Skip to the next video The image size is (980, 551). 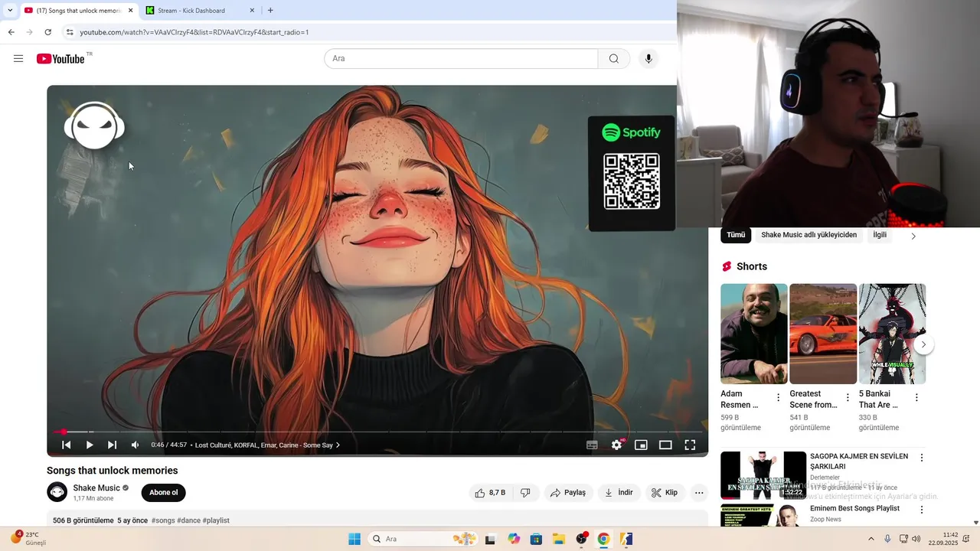[x=113, y=445]
